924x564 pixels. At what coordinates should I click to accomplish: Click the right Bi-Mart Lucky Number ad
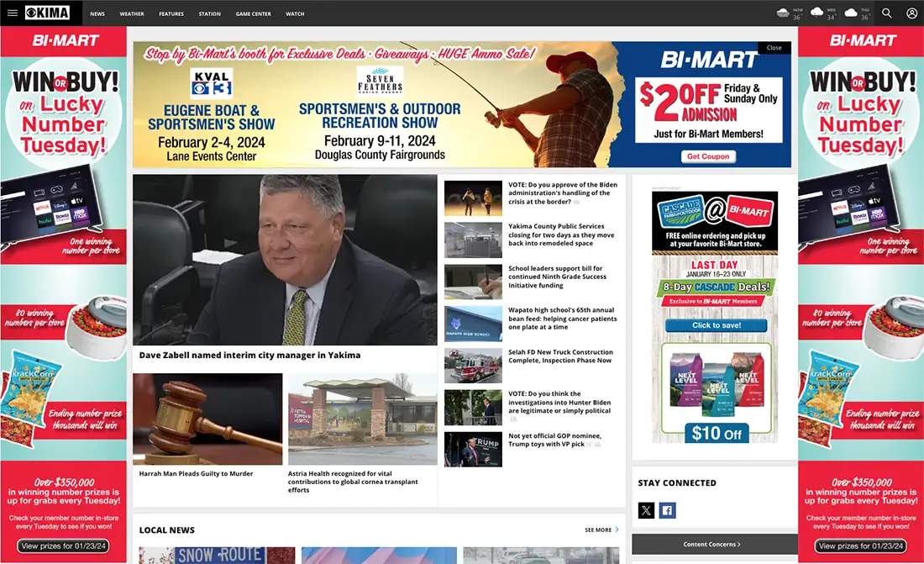[861, 295]
